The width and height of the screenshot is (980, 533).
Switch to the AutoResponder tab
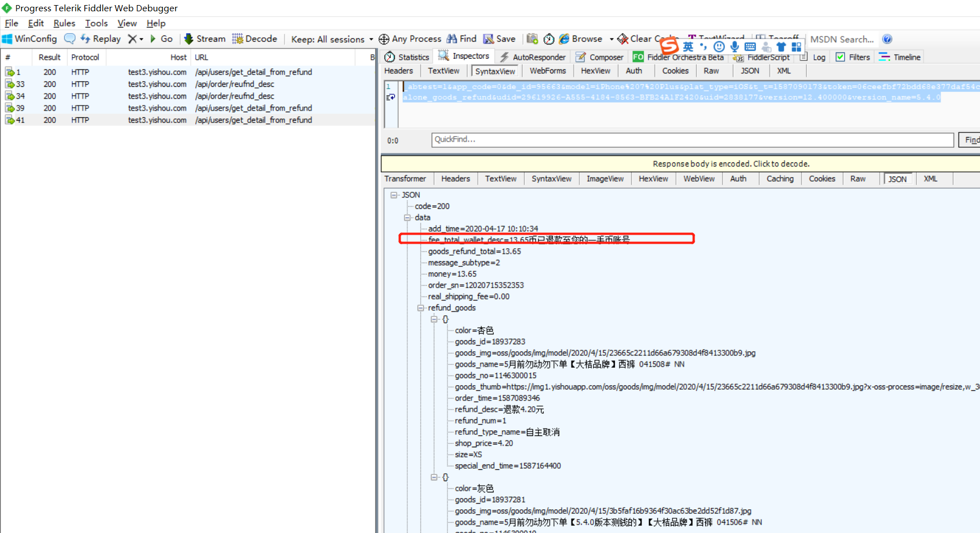pos(533,57)
